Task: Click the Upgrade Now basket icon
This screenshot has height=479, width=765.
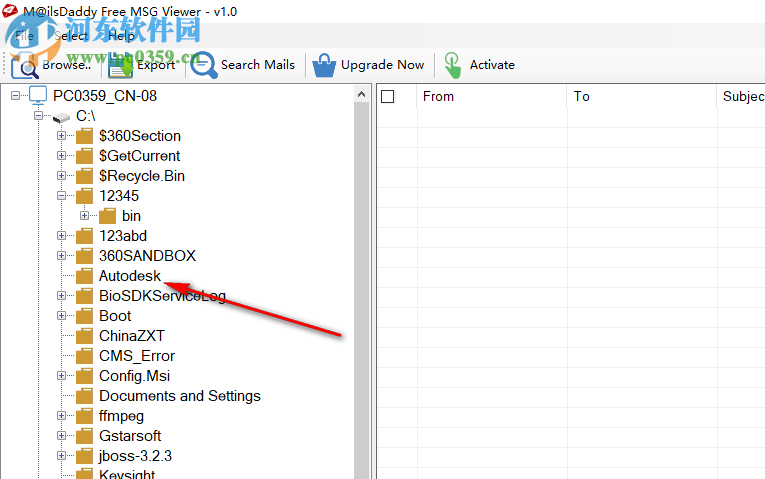Action: click(x=324, y=65)
